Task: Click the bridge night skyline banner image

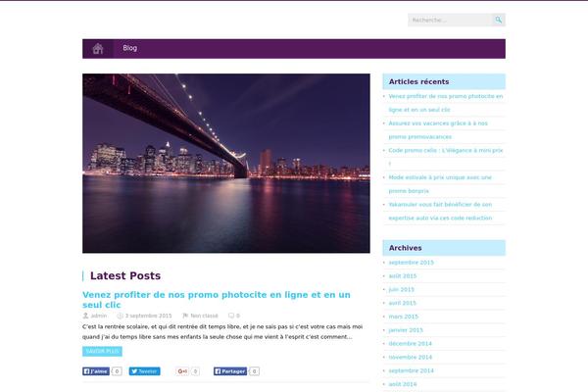Action: pos(226,164)
